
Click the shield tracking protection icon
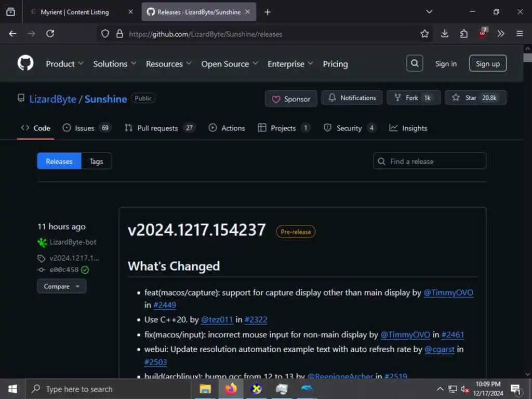point(105,34)
